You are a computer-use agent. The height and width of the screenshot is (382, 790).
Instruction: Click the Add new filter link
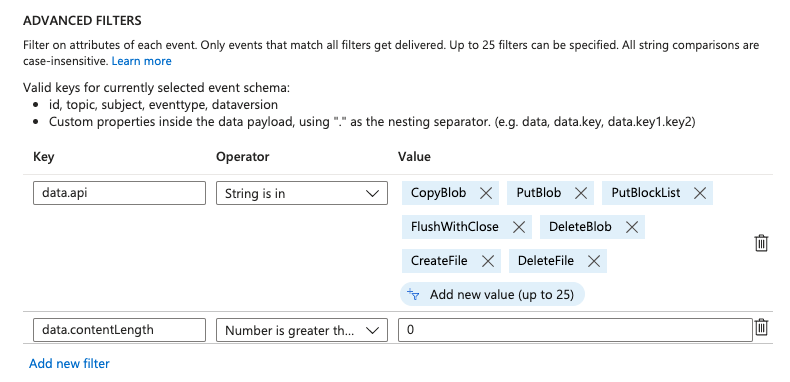69,363
